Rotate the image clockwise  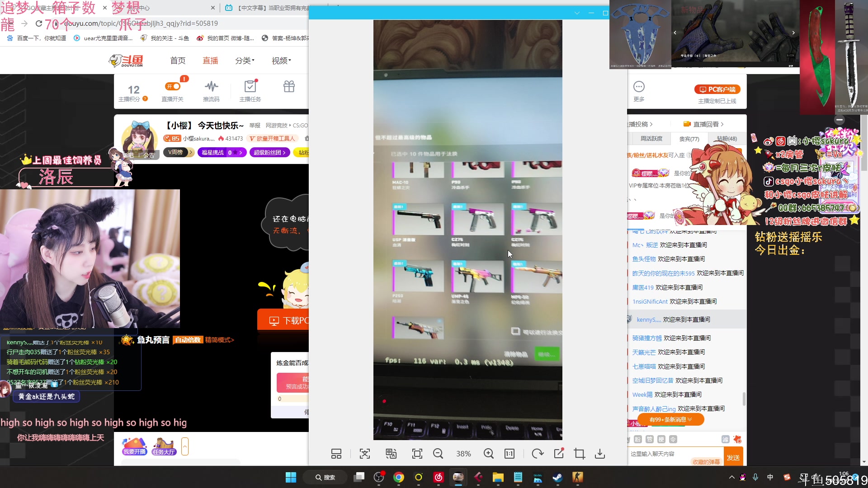click(538, 454)
